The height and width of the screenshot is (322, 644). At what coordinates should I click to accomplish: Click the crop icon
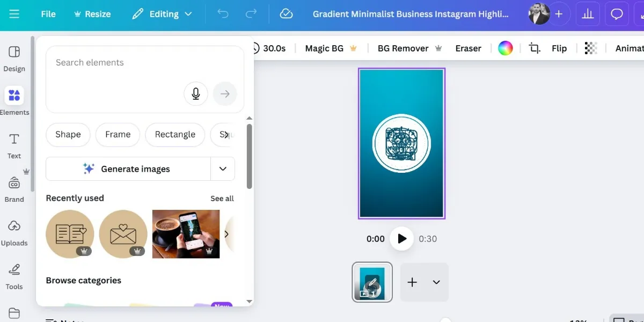[x=535, y=48]
